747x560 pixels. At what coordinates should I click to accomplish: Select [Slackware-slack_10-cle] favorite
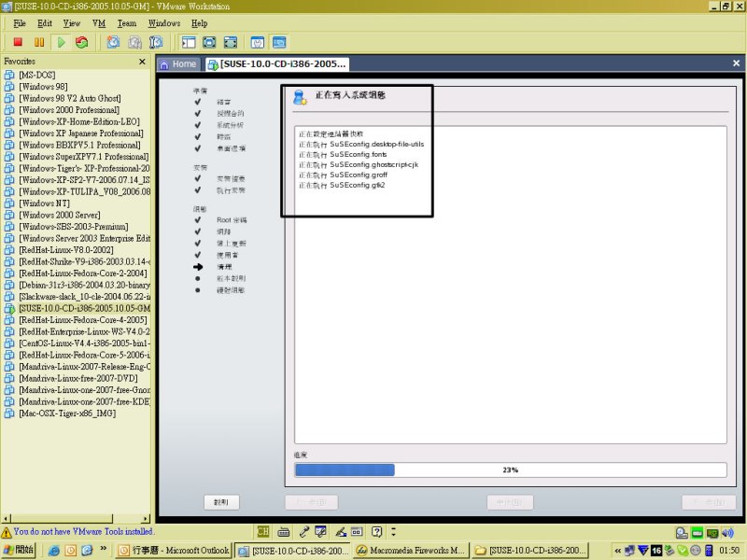(84, 297)
